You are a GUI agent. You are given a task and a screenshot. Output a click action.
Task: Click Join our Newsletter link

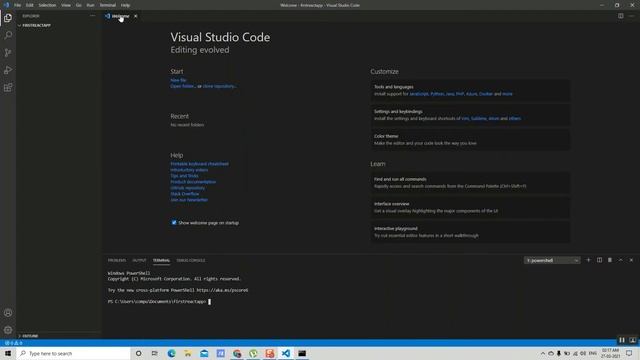tap(189, 200)
